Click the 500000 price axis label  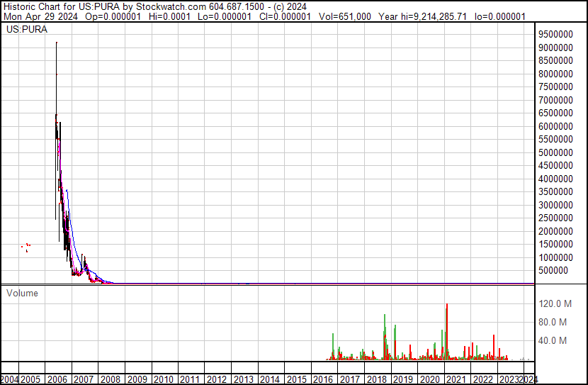pyautogui.click(x=553, y=271)
